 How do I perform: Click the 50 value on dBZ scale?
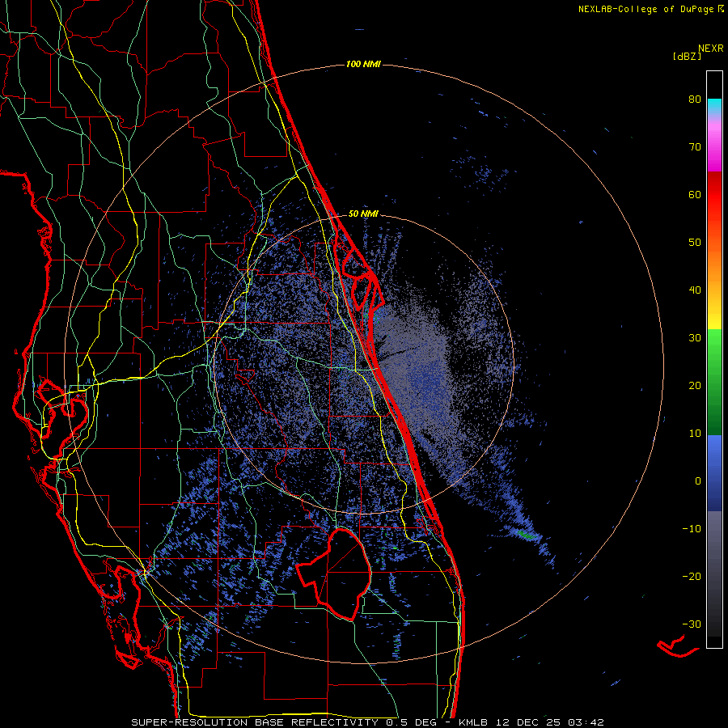(x=695, y=243)
